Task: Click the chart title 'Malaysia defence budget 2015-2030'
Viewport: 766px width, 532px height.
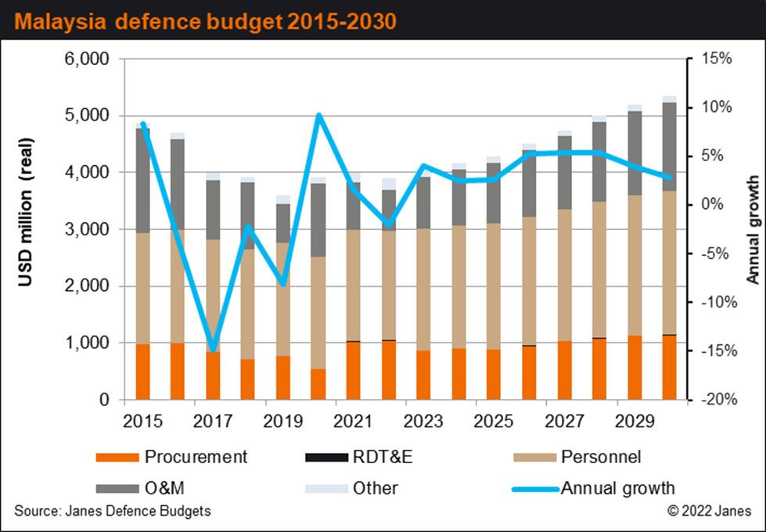Action: coord(205,21)
